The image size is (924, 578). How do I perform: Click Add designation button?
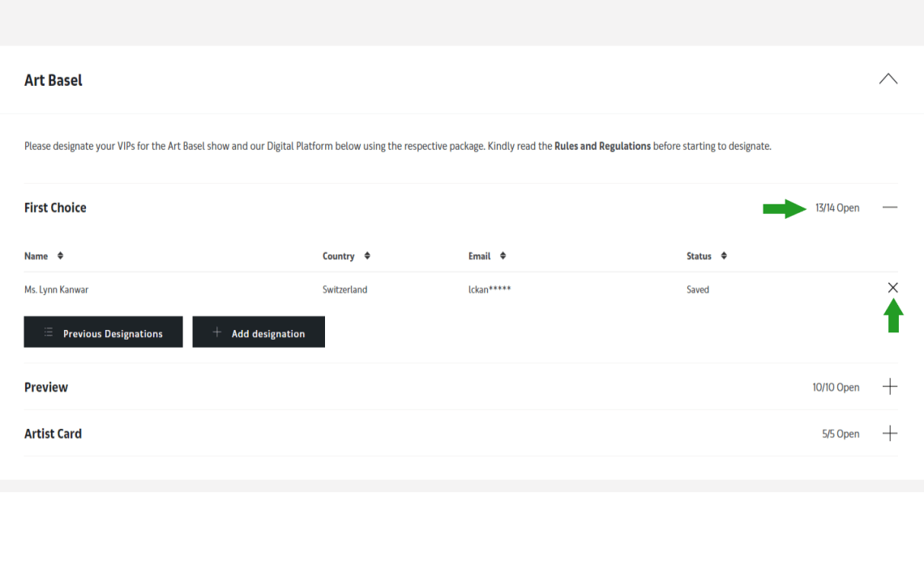coord(259,332)
